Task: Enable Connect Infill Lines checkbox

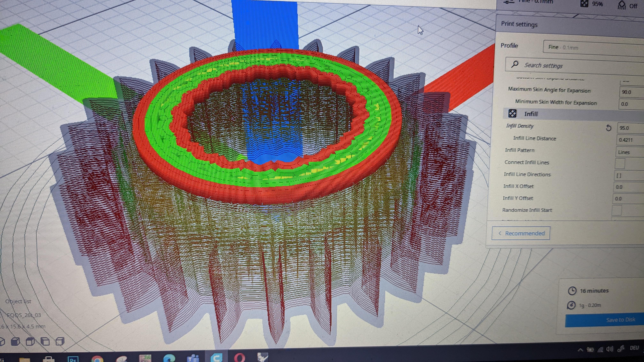Action: [x=620, y=164]
